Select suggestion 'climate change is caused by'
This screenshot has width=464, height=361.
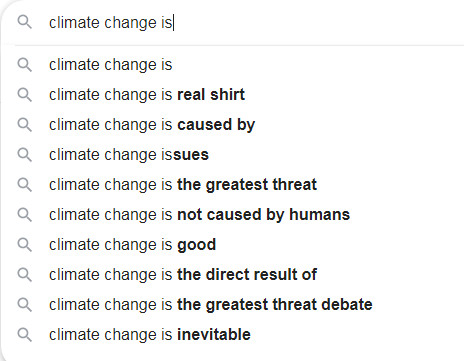[x=233, y=125]
